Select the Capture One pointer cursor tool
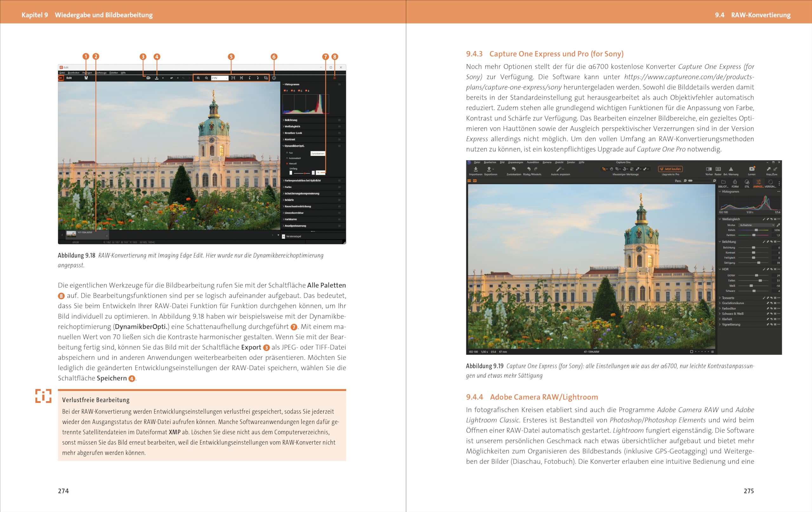The image size is (812, 512). (x=604, y=169)
